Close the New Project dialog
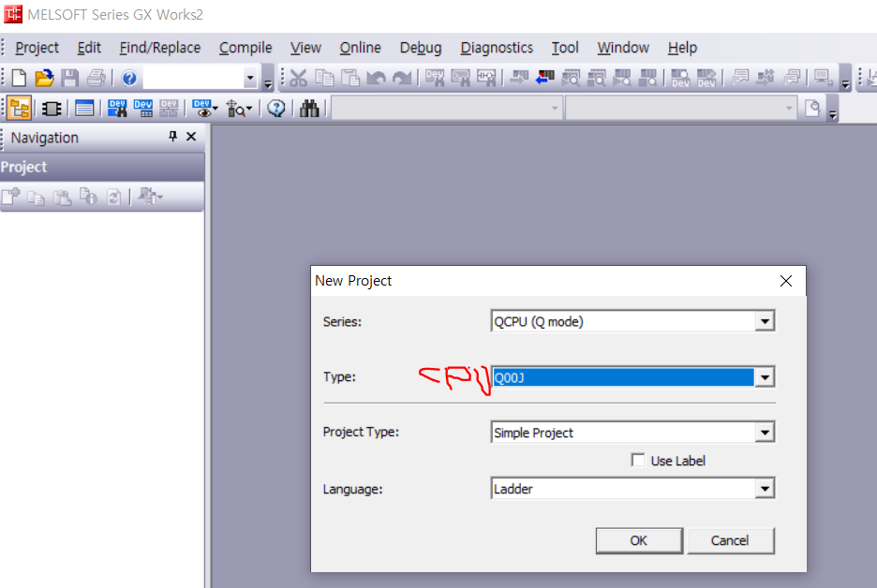Viewport: 877px width, 588px height. (786, 281)
